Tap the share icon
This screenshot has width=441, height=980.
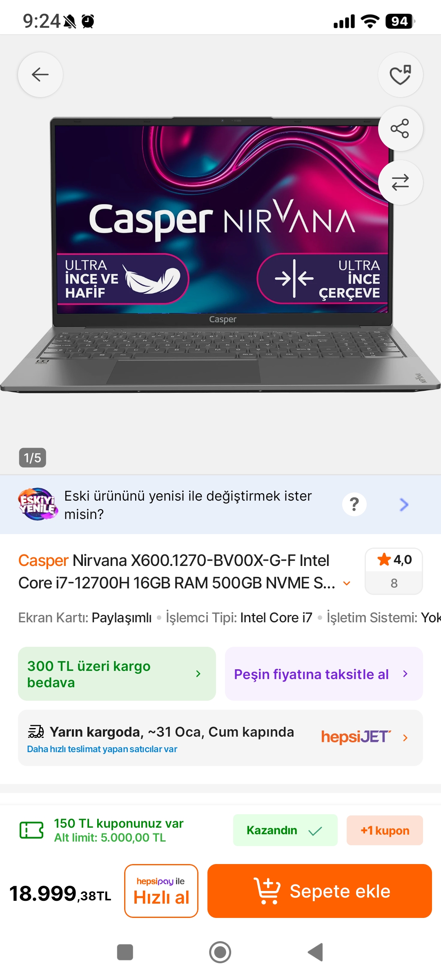pyautogui.click(x=400, y=129)
